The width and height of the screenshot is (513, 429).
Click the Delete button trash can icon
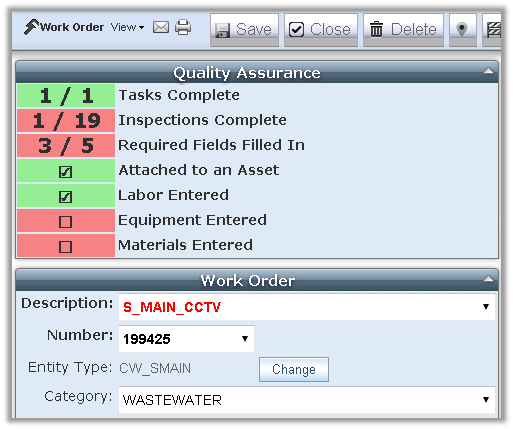pos(377,29)
